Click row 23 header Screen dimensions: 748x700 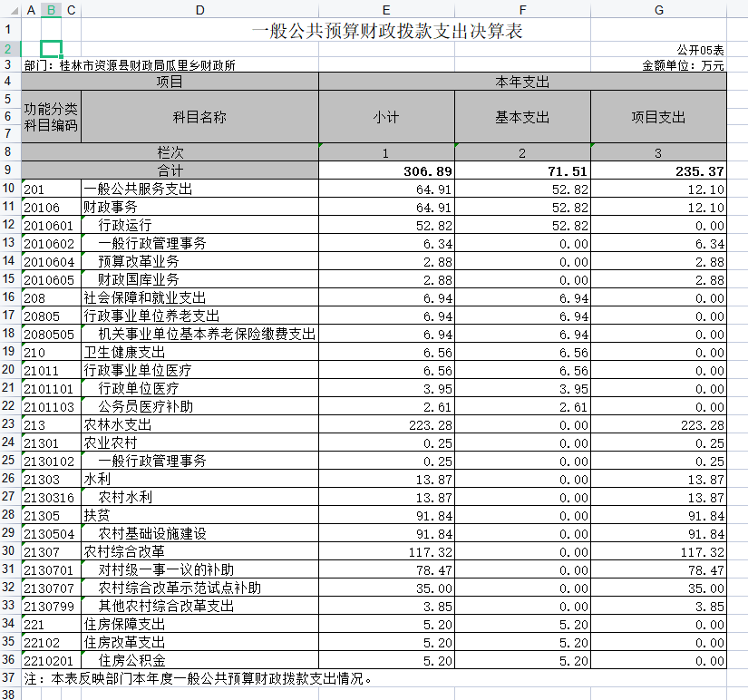(x=9, y=424)
